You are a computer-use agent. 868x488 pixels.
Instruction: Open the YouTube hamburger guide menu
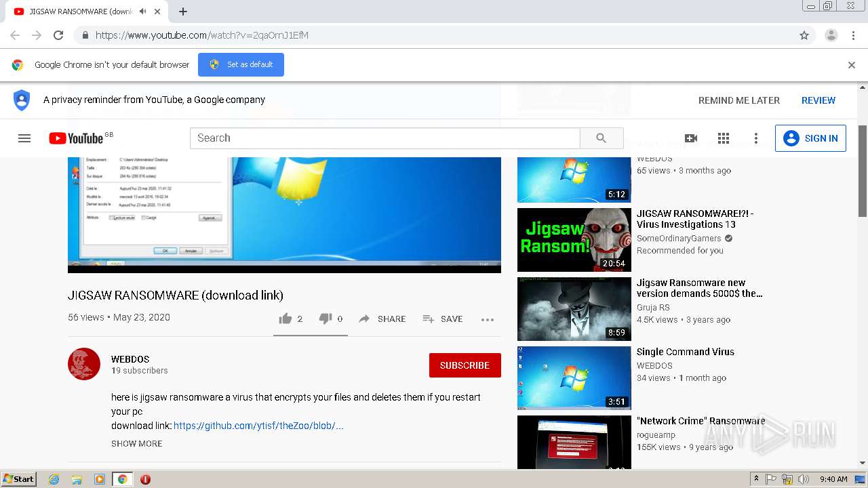tap(24, 138)
